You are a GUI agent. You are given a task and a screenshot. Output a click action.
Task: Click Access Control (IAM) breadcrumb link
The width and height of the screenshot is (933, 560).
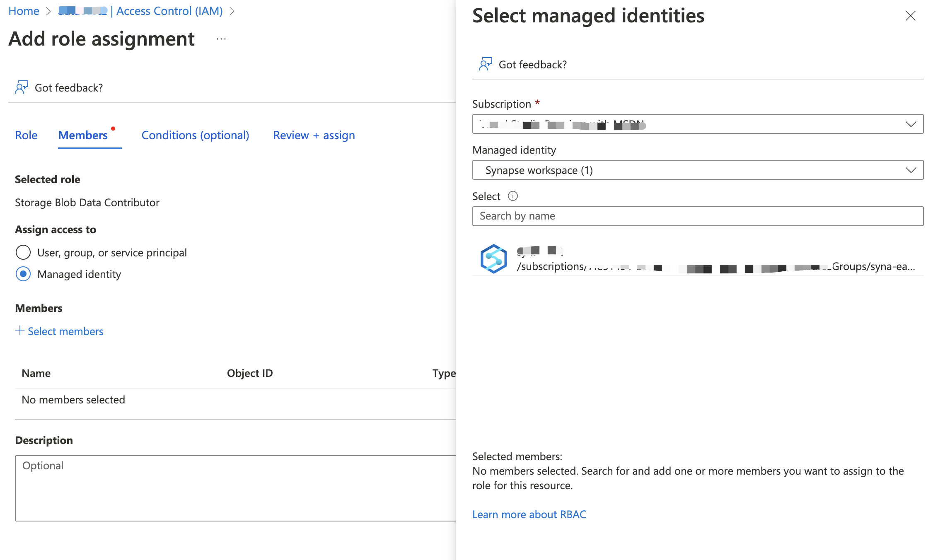[x=169, y=11]
